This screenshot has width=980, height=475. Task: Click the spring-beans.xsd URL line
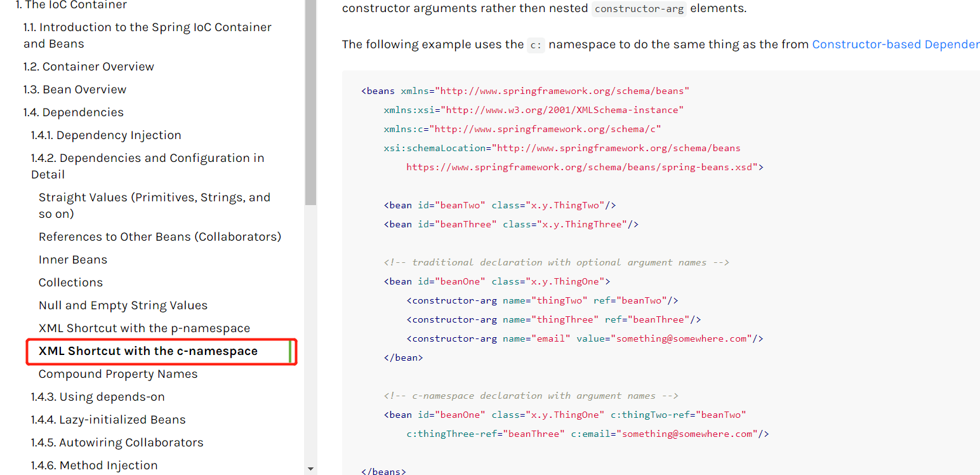pos(585,167)
